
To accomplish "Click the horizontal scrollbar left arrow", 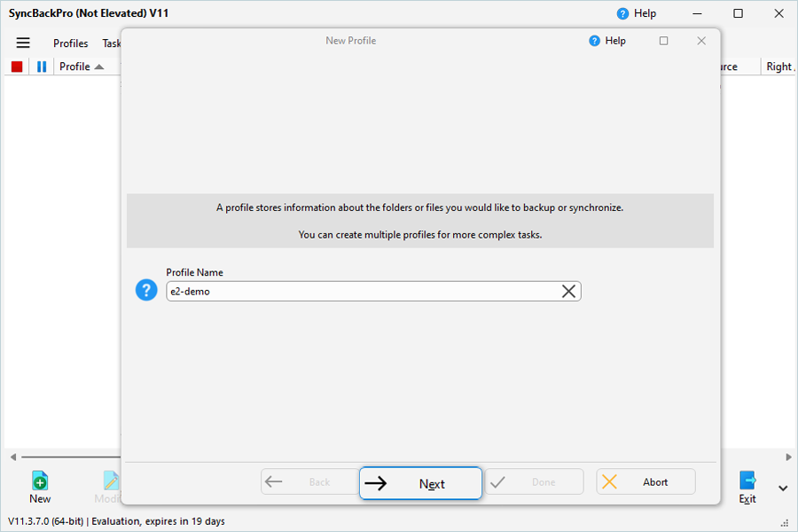I will [13, 457].
